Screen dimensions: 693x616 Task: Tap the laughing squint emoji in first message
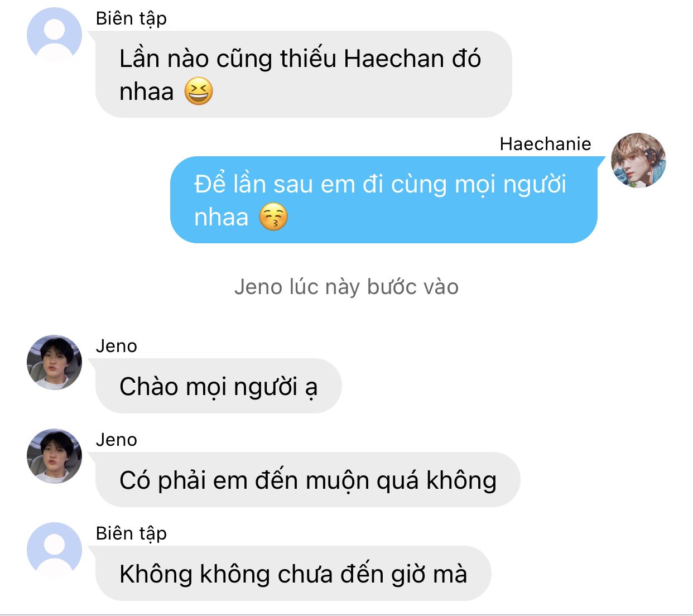coord(199,92)
